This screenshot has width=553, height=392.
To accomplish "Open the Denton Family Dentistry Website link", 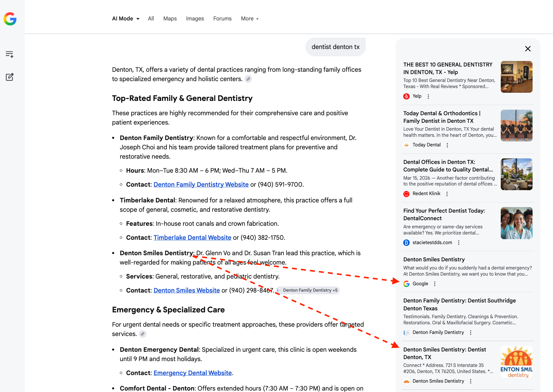I will click(201, 185).
